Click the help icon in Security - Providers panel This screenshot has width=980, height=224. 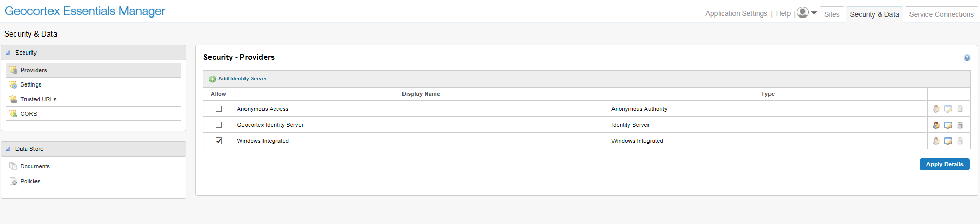[967, 58]
